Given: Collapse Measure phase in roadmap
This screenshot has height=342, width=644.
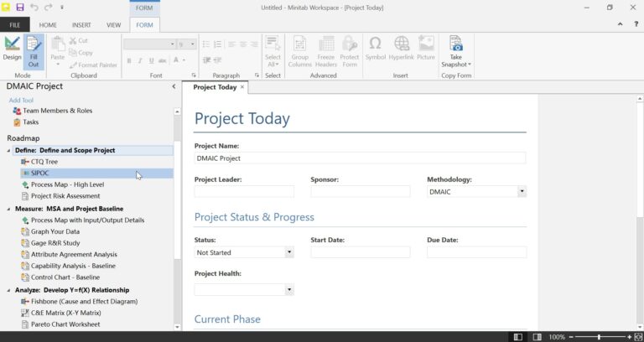Looking at the screenshot, I should click(8, 209).
